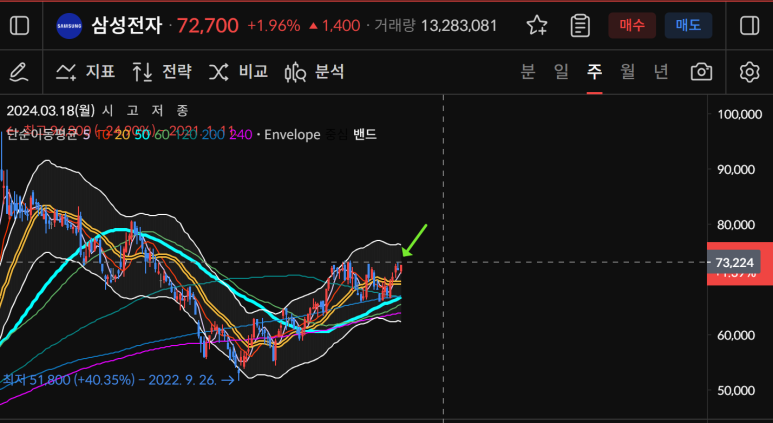Click the +1.96% change value
This screenshot has width=773, height=423.
(x=274, y=26)
